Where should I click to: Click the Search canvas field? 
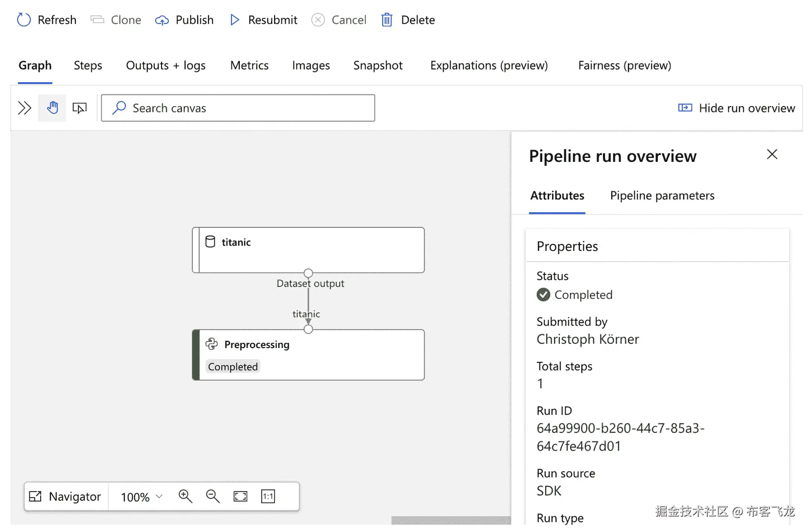tap(238, 108)
